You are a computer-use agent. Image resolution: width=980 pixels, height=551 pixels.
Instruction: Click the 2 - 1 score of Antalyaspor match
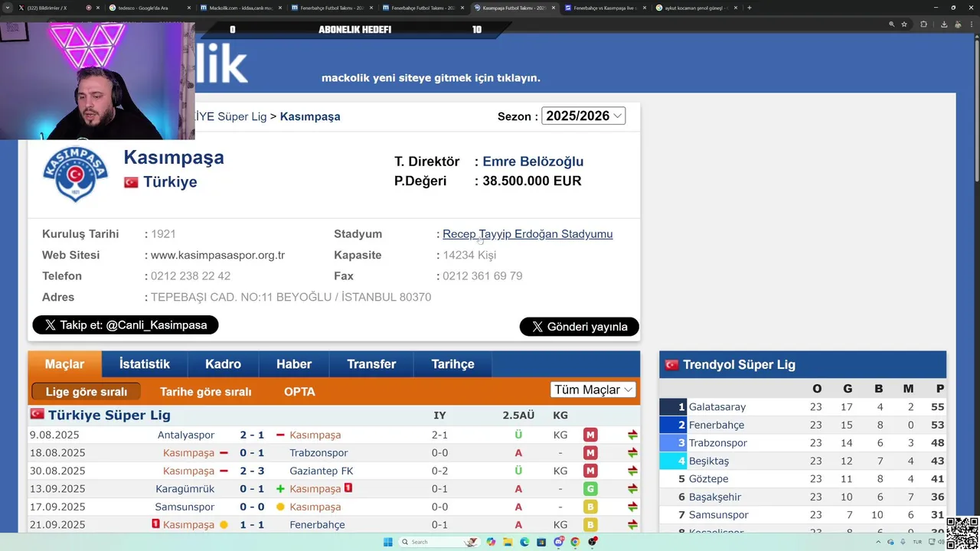[x=252, y=435]
